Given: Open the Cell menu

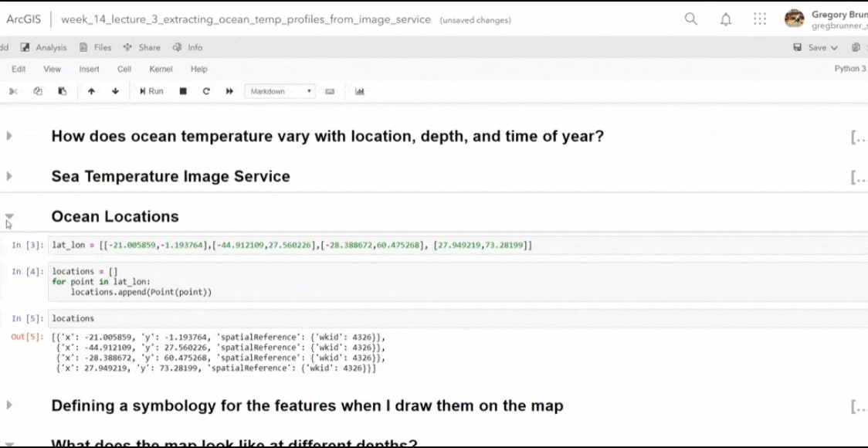Looking at the screenshot, I should (124, 69).
